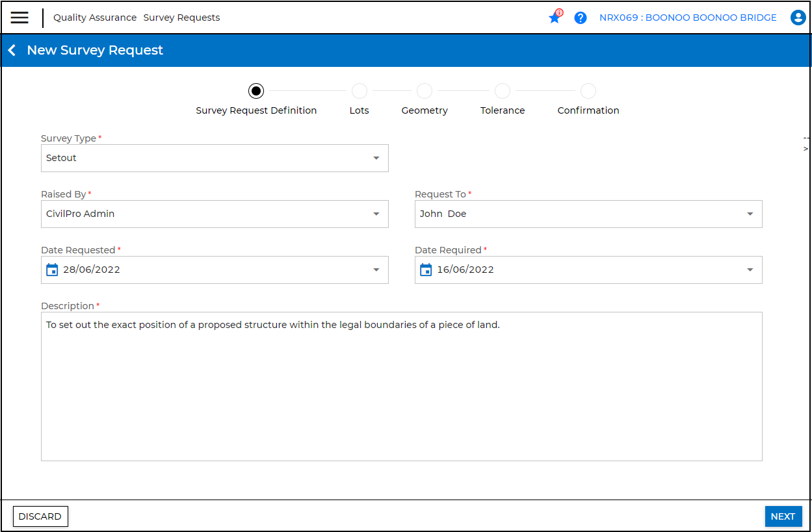Click the Date Requested calendar icon

(52, 270)
